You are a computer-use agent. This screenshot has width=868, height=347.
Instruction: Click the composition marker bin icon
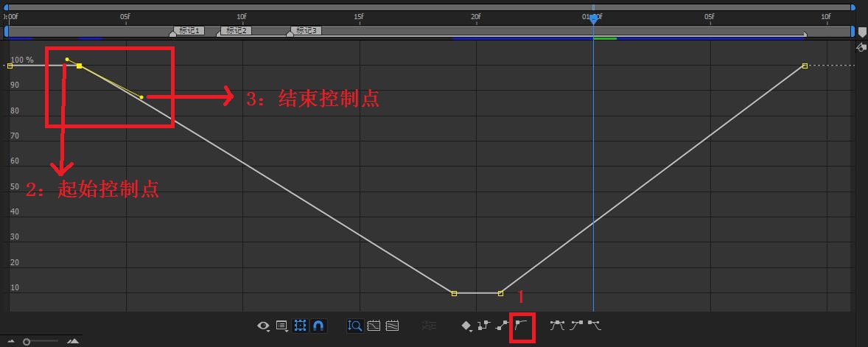pos(862,33)
